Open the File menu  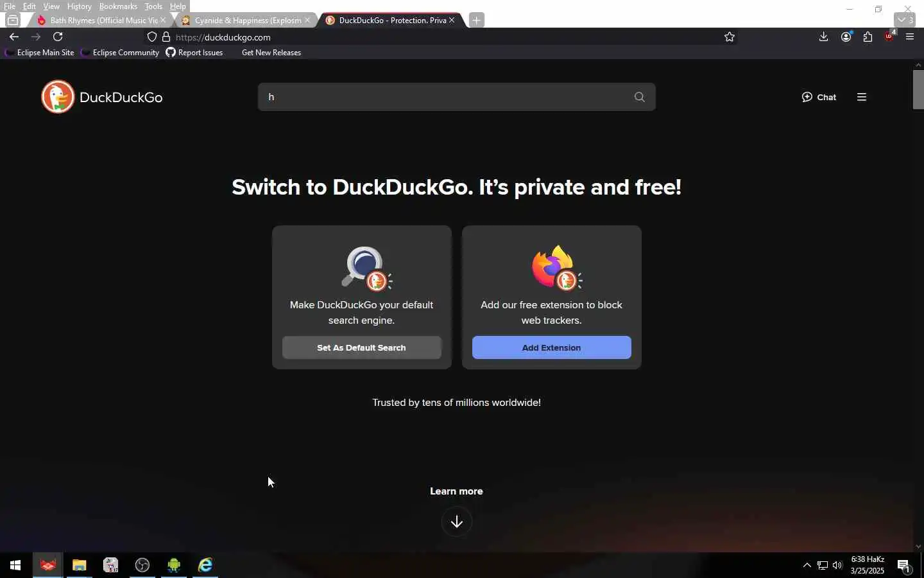(10, 6)
